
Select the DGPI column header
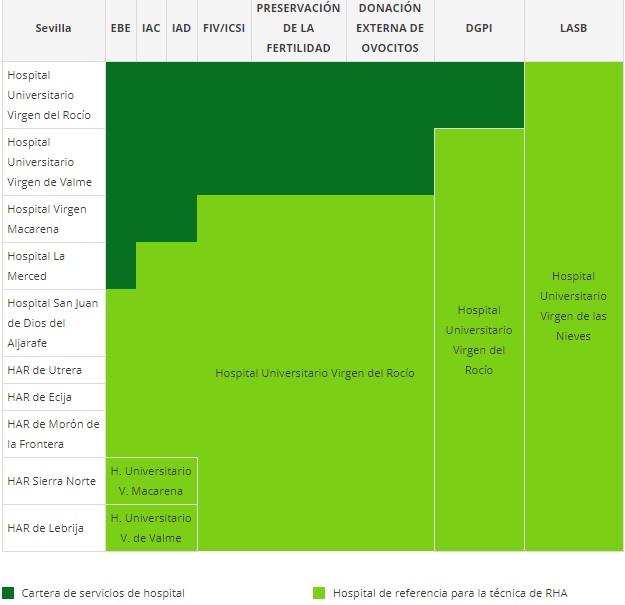(479, 29)
